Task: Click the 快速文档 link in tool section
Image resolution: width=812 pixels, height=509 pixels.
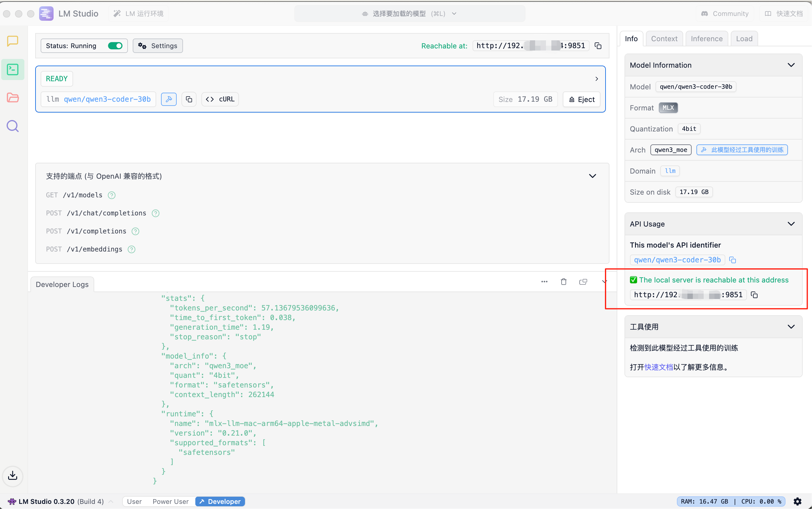Action: [659, 367]
